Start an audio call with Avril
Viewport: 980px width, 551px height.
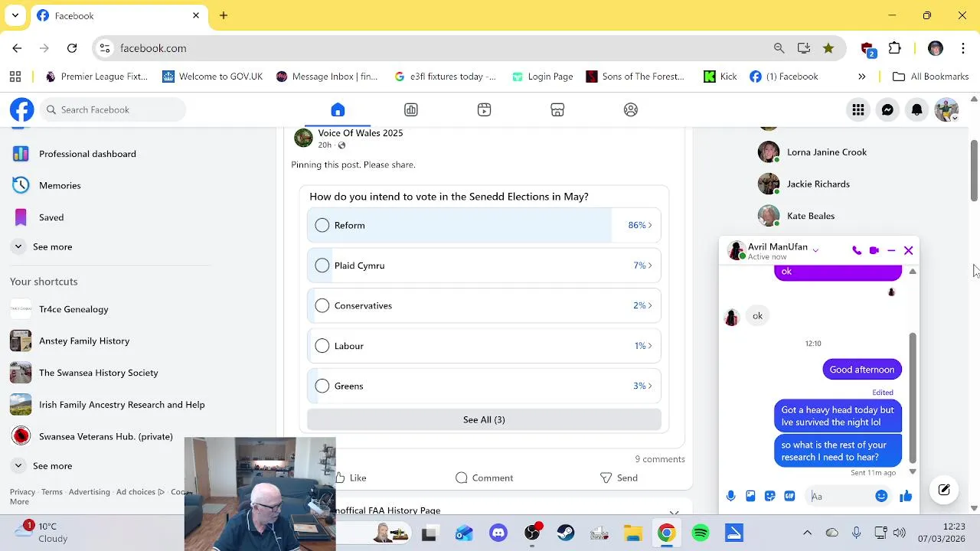point(856,250)
